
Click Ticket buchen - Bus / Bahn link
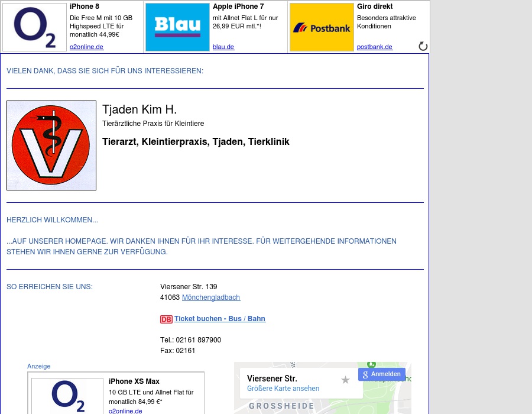[220, 319]
